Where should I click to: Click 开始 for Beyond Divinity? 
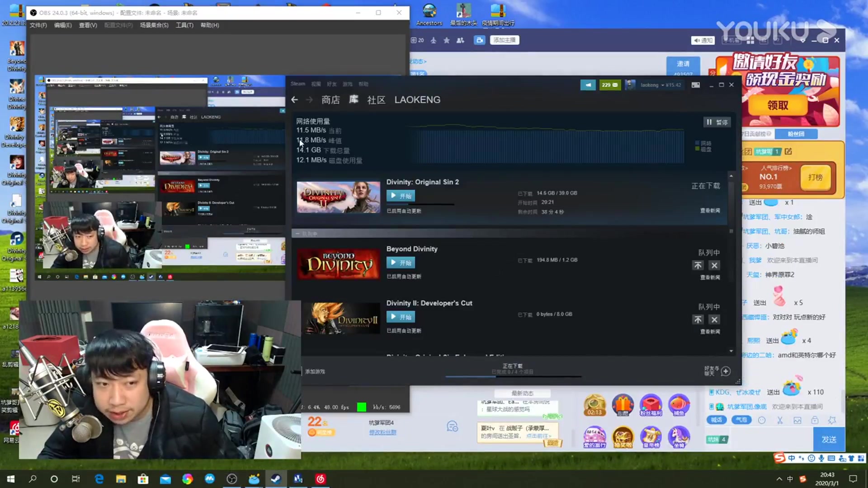[x=401, y=263]
